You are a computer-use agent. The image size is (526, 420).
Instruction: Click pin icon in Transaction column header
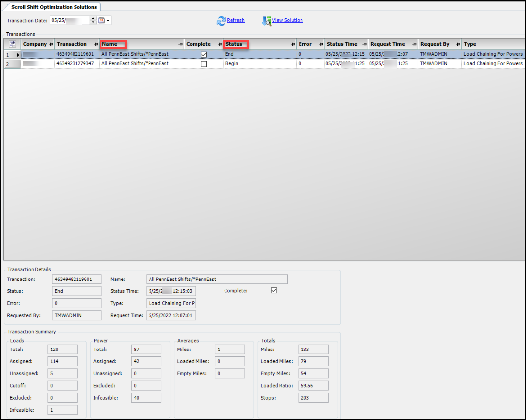96,44
